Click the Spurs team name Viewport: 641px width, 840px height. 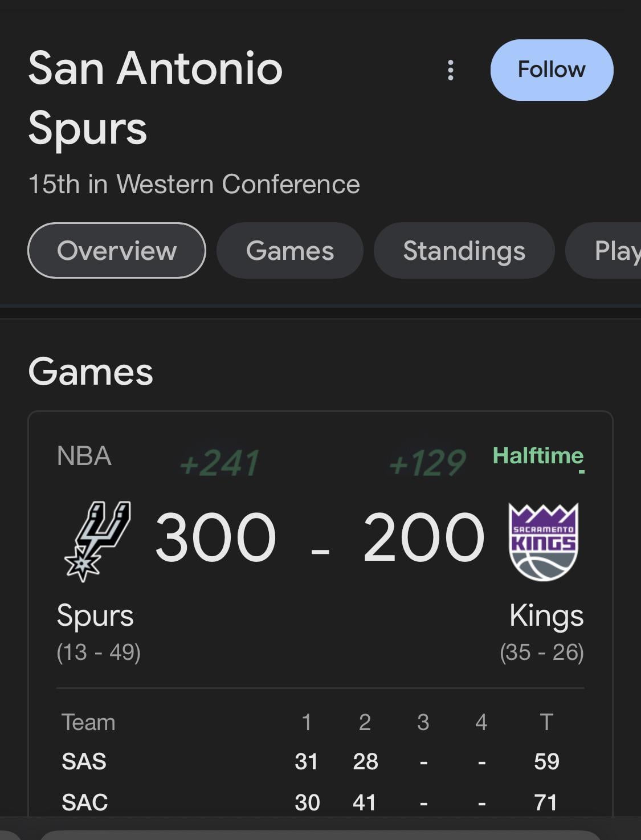tap(95, 615)
